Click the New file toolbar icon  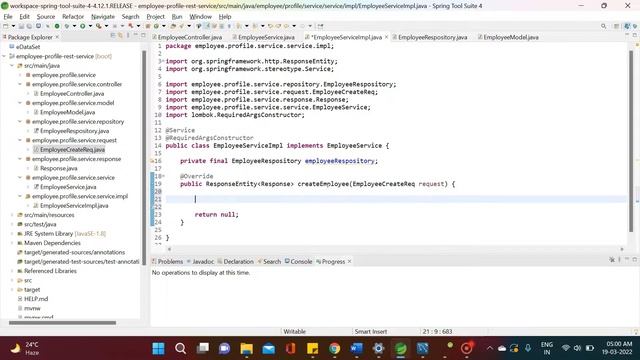[6, 26]
